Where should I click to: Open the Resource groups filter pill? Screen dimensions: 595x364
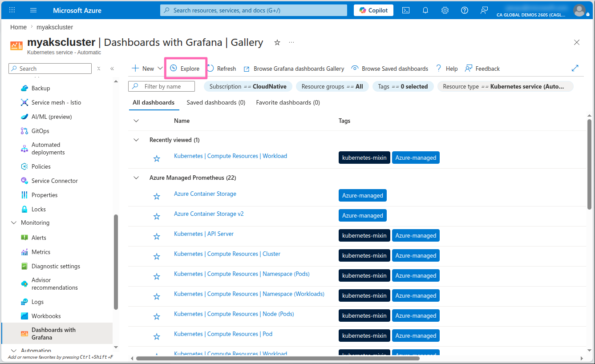click(332, 86)
